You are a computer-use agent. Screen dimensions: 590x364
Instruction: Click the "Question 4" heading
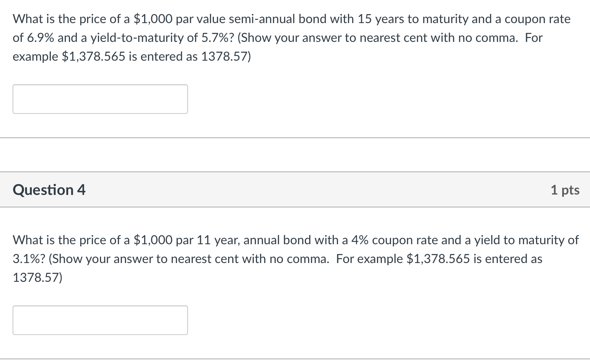coord(49,190)
